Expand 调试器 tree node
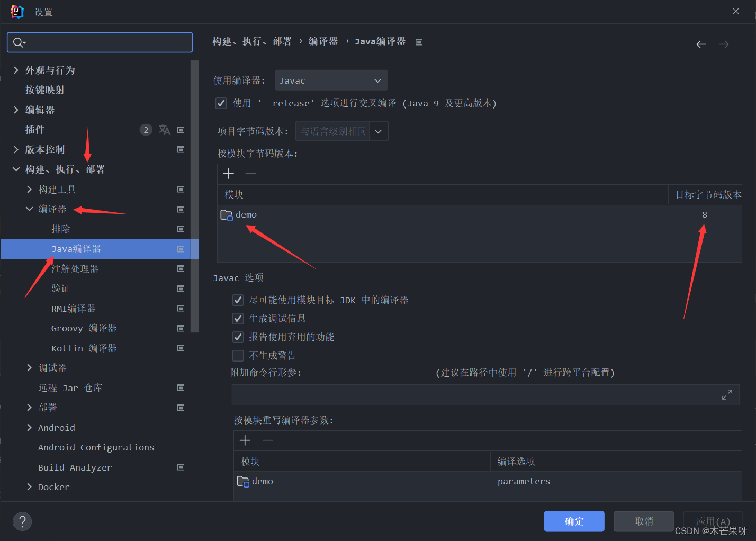The height and width of the screenshot is (541, 756). pyautogui.click(x=30, y=368)
